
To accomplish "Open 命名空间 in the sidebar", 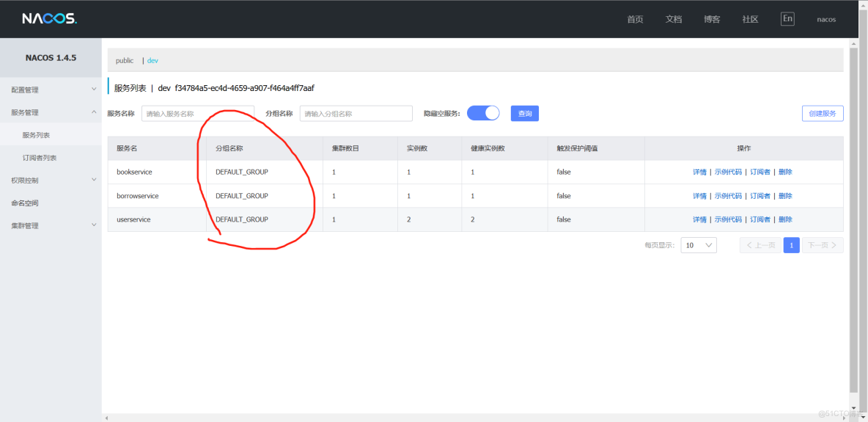I will point(51,203).
